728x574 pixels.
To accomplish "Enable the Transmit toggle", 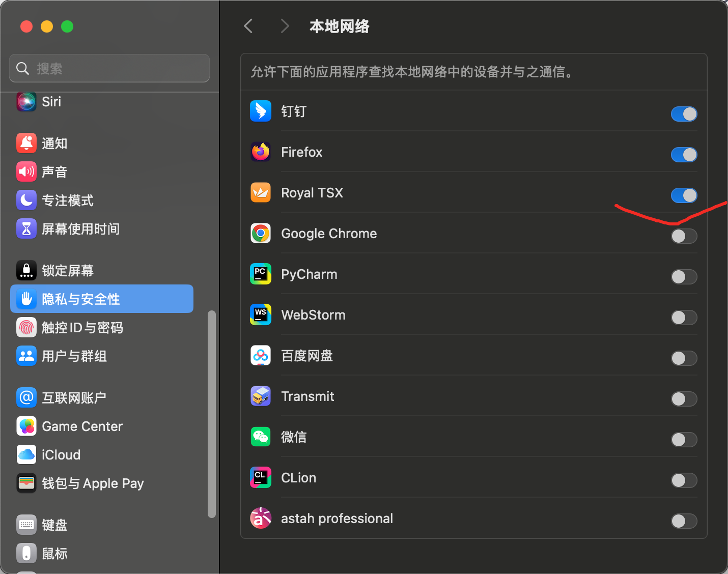I will point(684,399).
